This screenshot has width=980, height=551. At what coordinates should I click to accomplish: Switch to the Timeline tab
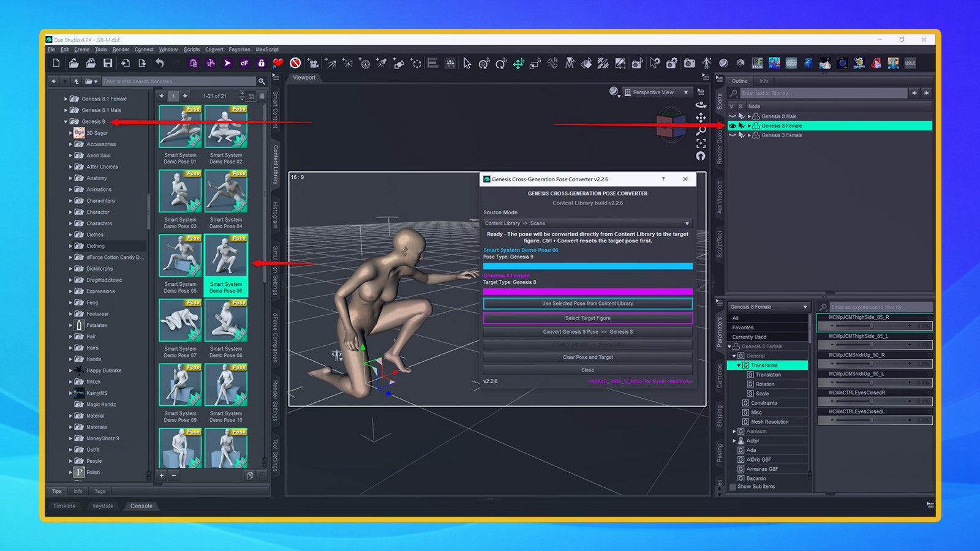[x=64, y=506]
